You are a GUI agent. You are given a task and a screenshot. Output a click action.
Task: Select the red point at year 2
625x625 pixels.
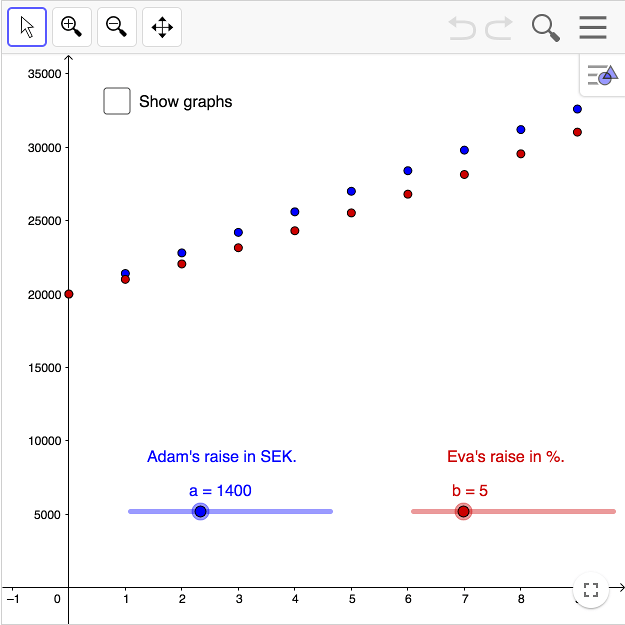coord(182,264)
